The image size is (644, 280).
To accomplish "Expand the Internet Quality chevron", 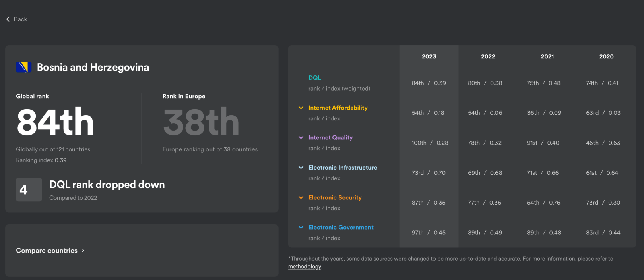I will click(x=301, y=137).
